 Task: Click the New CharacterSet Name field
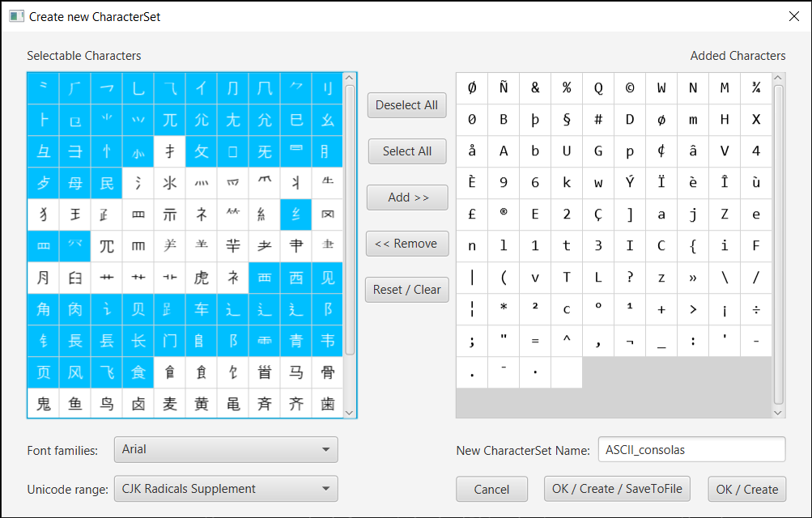[691, 450]
